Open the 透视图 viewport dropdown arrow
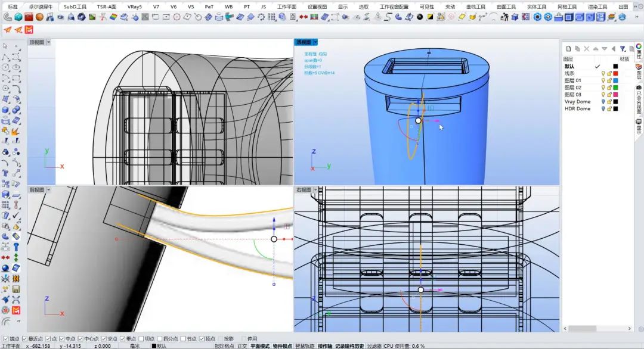 point(315,42)
